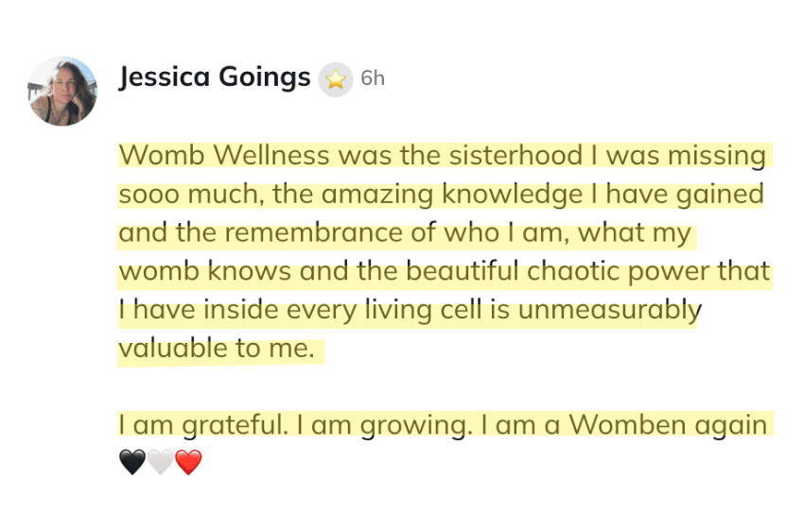Click the black heart emoji
The image size is (803, 532).
[133, 463]
